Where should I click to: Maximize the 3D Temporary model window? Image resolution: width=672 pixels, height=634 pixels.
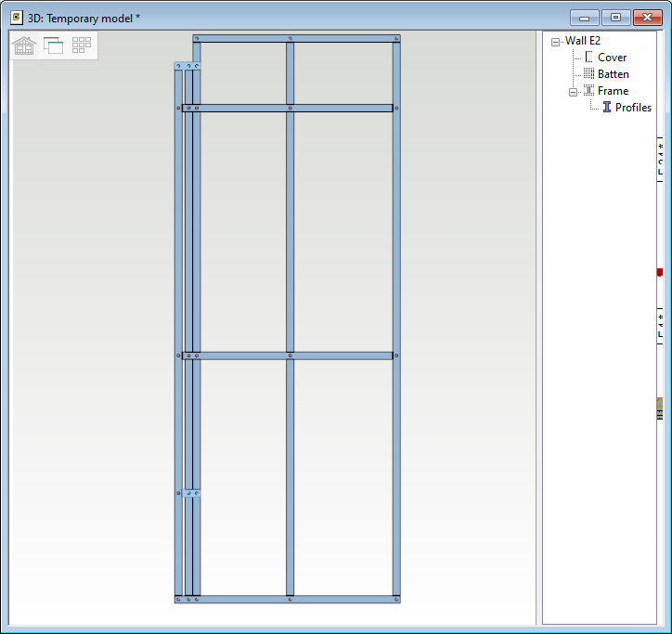(x=614, y=18)
